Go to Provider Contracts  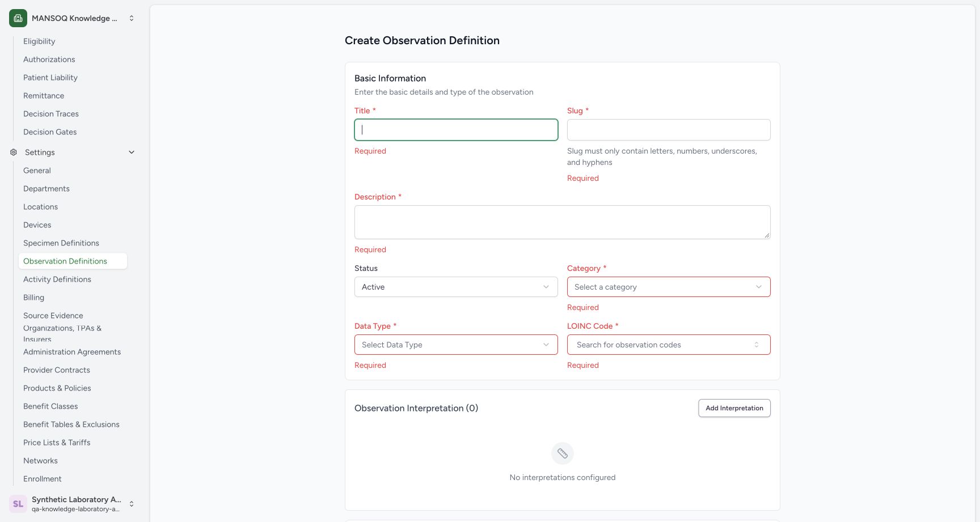click(x=57, y=370)
